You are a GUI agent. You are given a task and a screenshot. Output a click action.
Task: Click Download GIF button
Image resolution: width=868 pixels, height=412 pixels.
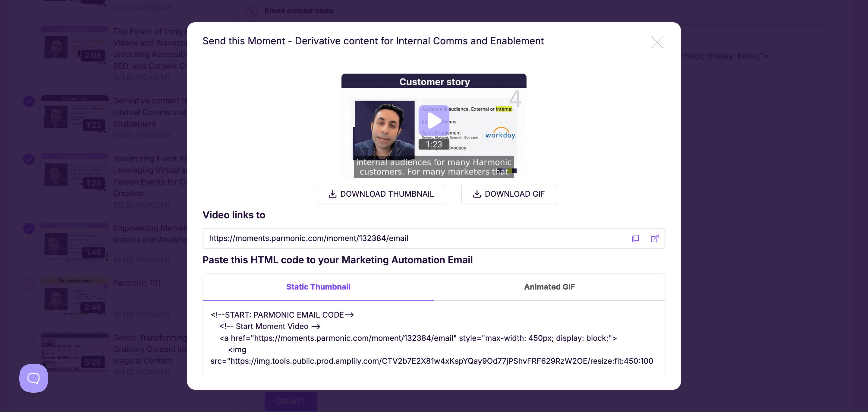pos(509,194)
